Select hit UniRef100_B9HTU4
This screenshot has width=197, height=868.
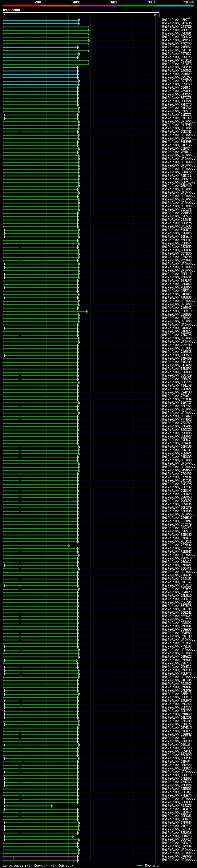(177, 50)
